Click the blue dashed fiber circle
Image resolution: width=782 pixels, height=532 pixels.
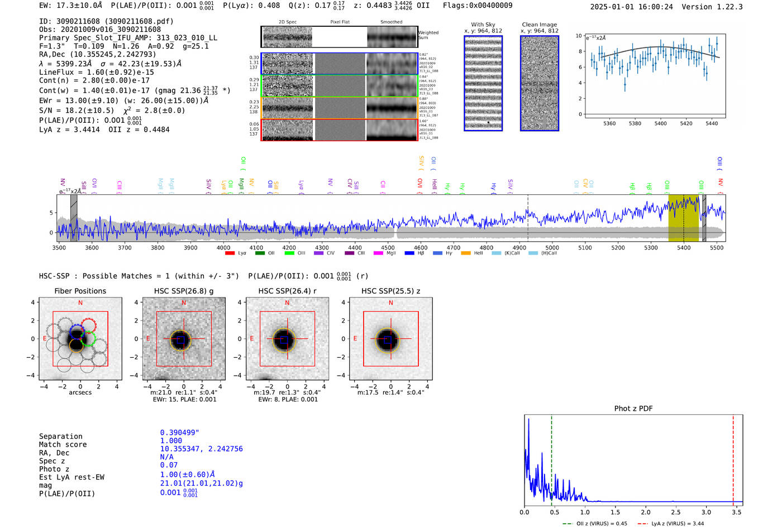tap(77, 333)
